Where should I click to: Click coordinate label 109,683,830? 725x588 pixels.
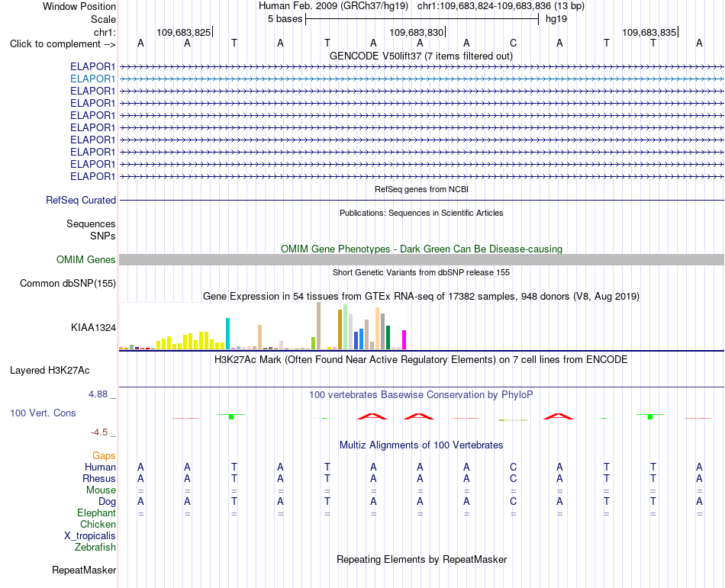tap(416, 32)
